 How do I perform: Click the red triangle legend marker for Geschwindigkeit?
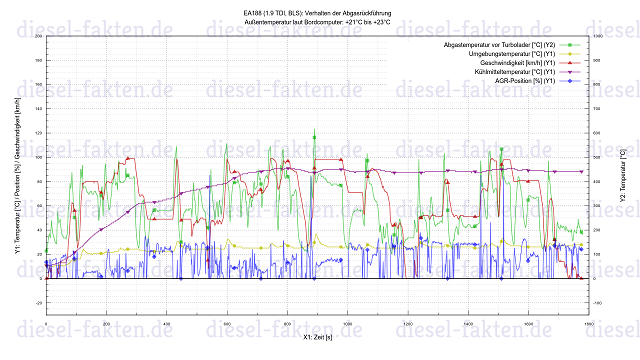570,63
